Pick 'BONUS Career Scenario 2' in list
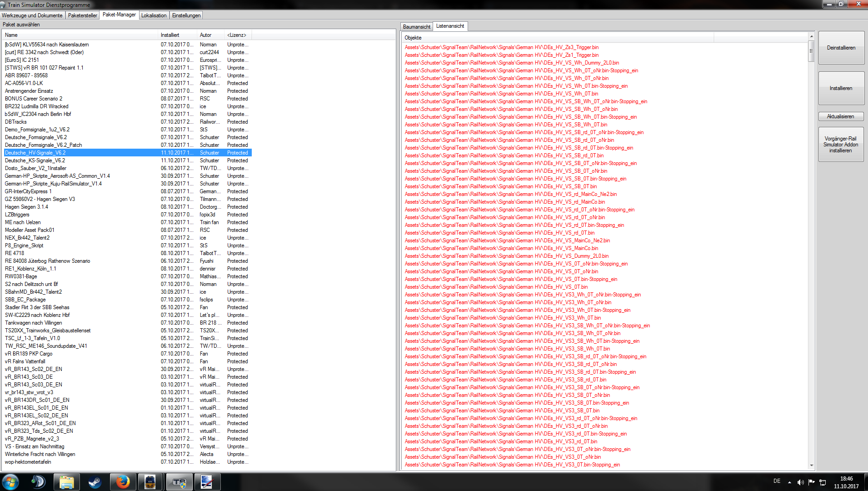Image resolution: width=868 pixels, height=491 pixels. 128,99
